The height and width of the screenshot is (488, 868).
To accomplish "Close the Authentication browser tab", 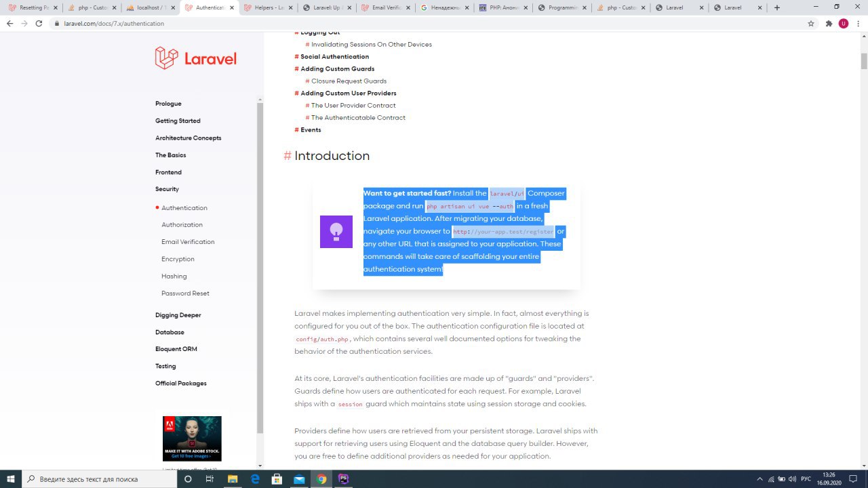I will point(232,8).
